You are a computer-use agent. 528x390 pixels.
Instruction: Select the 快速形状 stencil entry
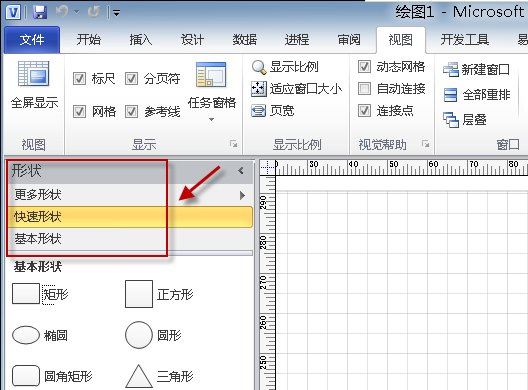pos(130,217)
